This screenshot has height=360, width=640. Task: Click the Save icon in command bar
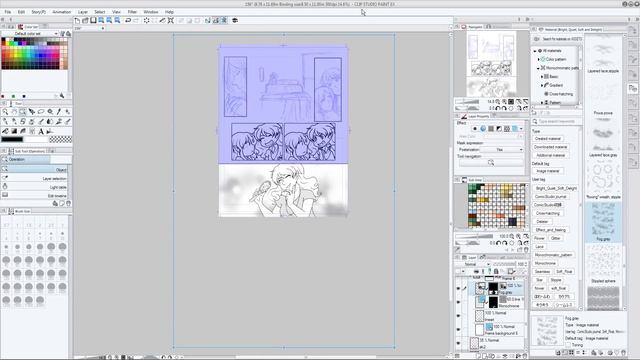[93, 20]
